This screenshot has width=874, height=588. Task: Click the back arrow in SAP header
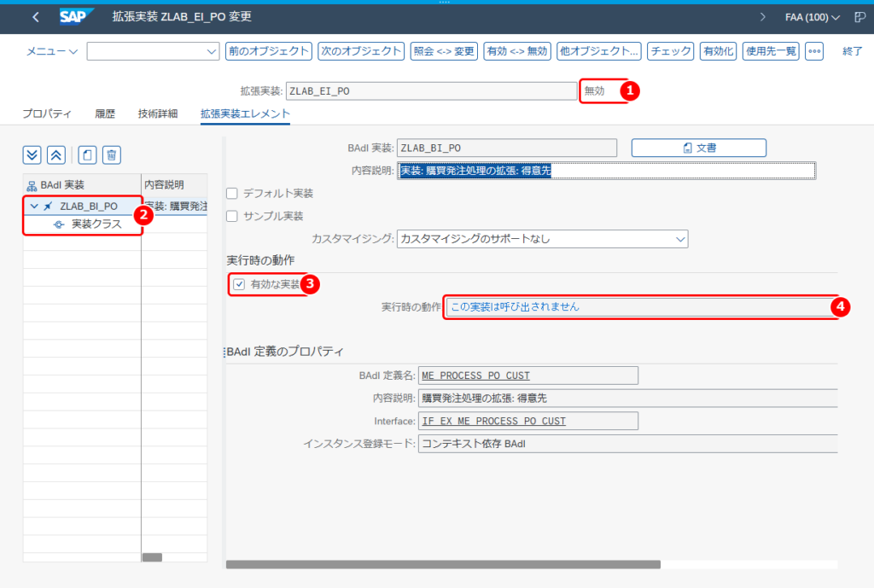coord(36,17)
